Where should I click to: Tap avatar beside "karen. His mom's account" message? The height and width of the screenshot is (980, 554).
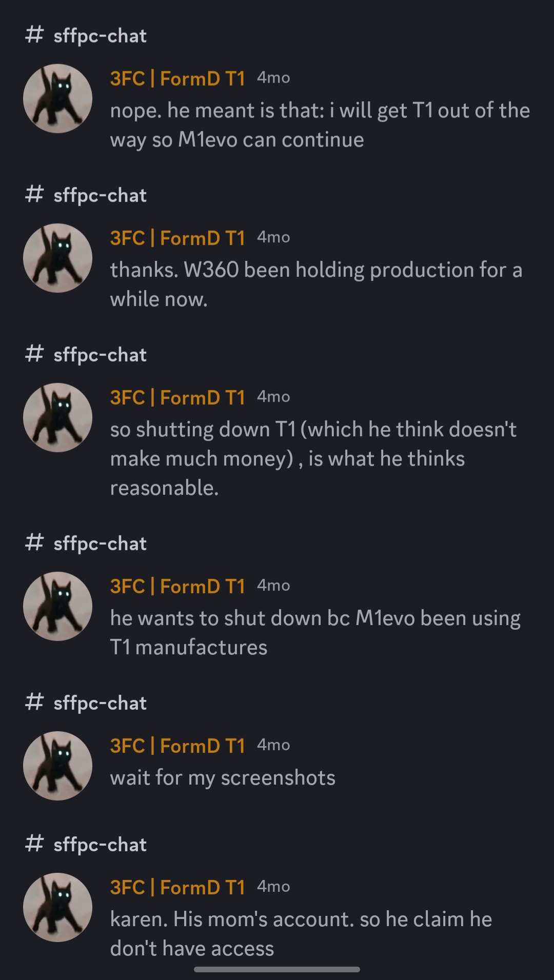57,907
